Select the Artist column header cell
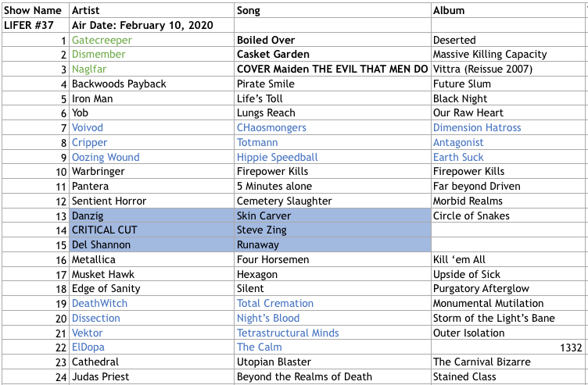 click(x=86, y=10)
